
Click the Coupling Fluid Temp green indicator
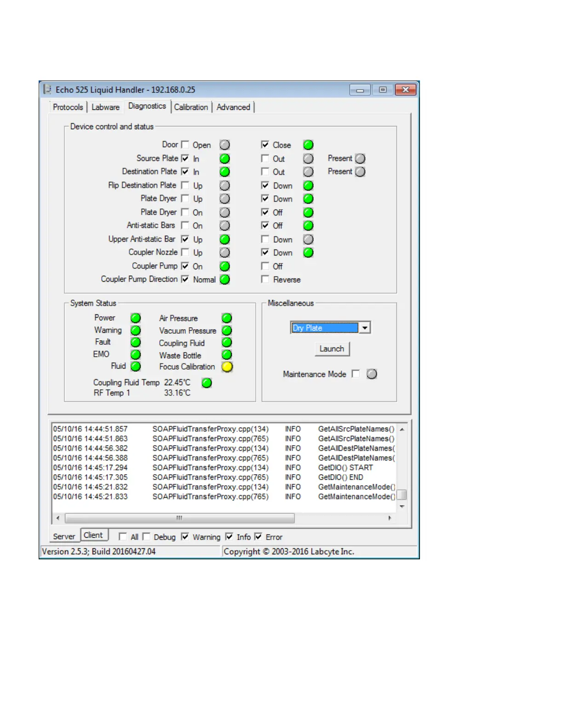pos(207,383)
